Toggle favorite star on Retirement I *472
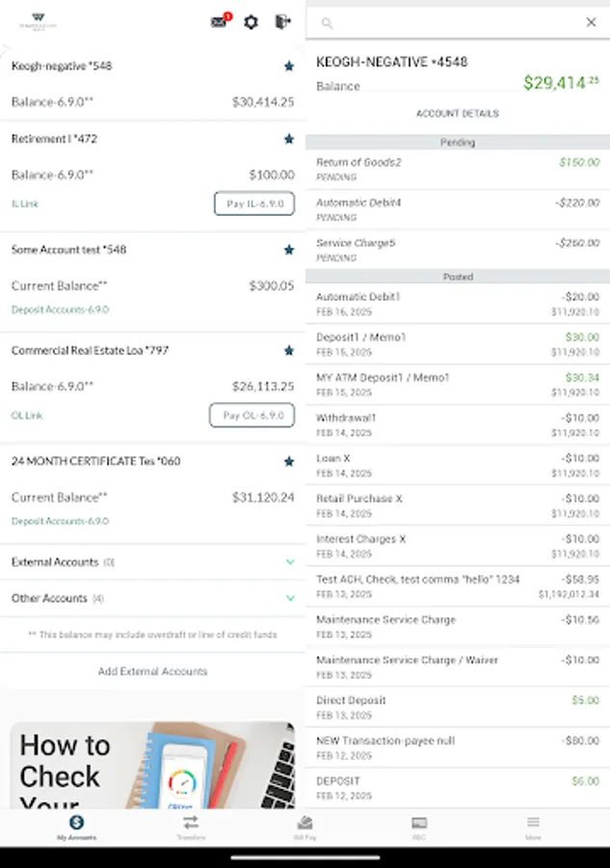610x868 pixels. tap(288, 139)
